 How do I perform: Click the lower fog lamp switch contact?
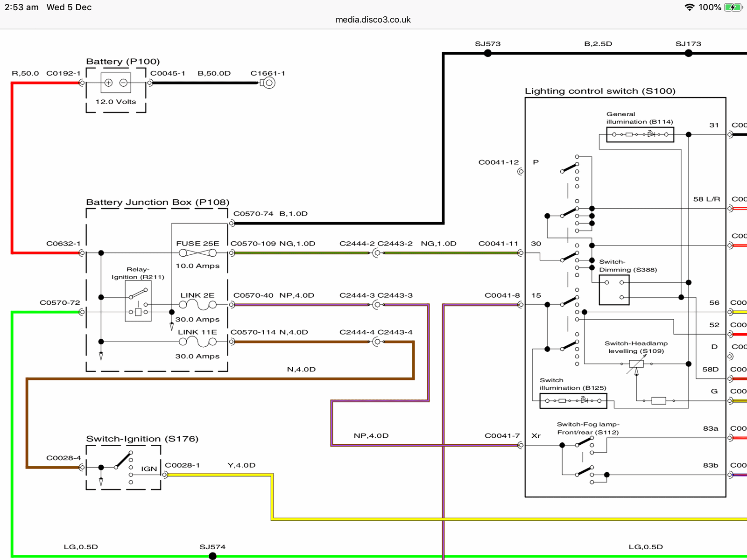click(x=584, y=471)
